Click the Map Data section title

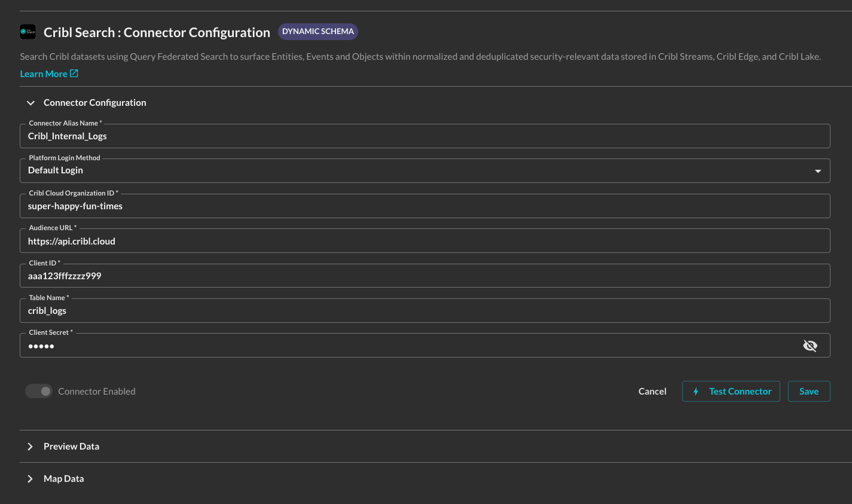click(63, 479)
